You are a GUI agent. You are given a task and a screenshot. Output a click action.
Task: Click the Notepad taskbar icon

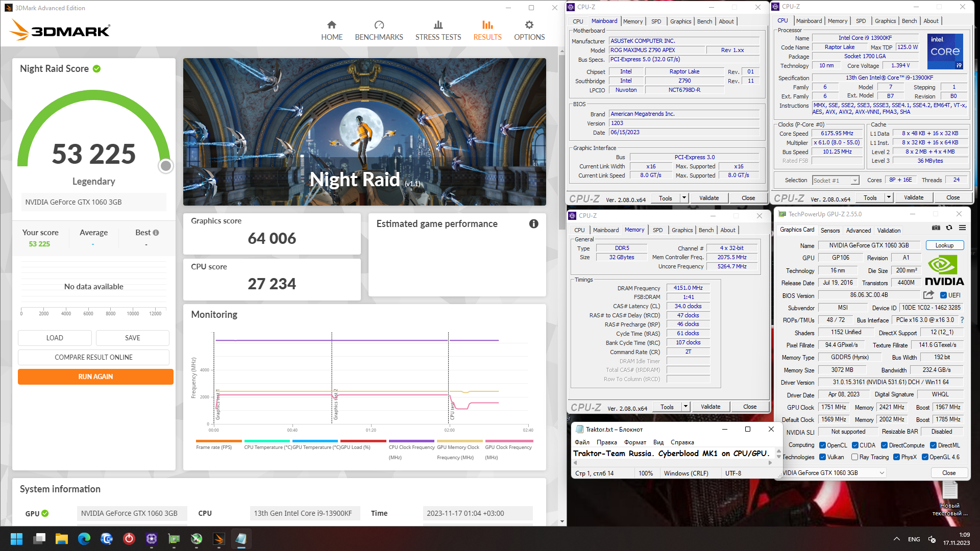241,539
